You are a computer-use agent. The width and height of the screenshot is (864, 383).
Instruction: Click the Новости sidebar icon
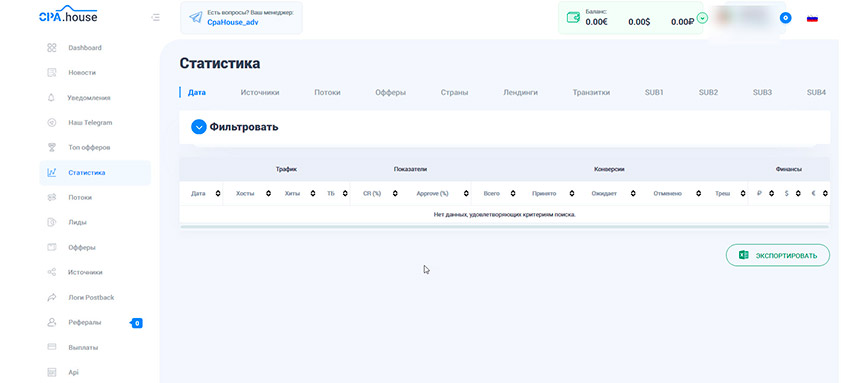click(x=52, y=73)
